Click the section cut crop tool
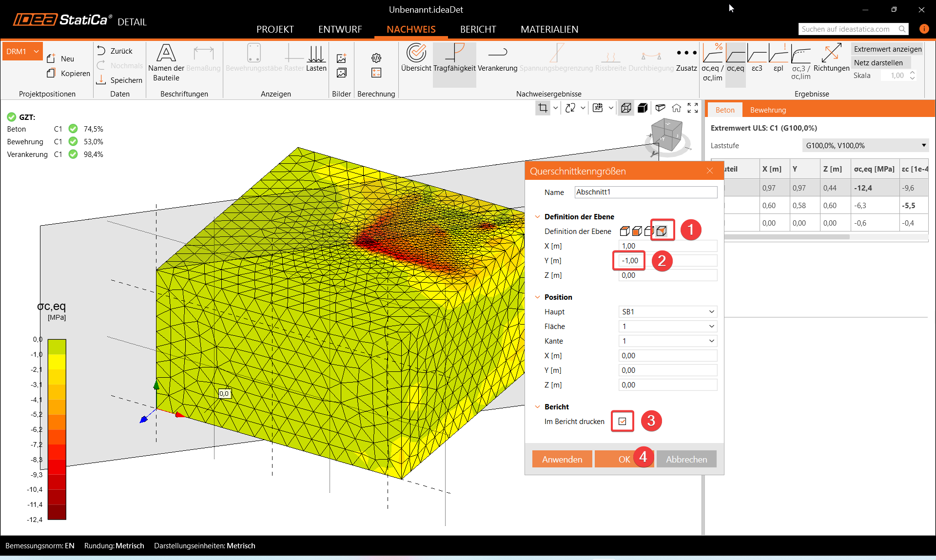The image size is (936, 560). click(543, 108)
